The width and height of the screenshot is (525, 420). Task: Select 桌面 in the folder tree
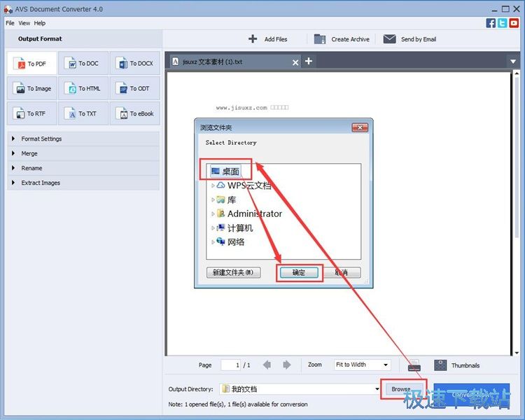pyautogui.click(x=225, y=171)
